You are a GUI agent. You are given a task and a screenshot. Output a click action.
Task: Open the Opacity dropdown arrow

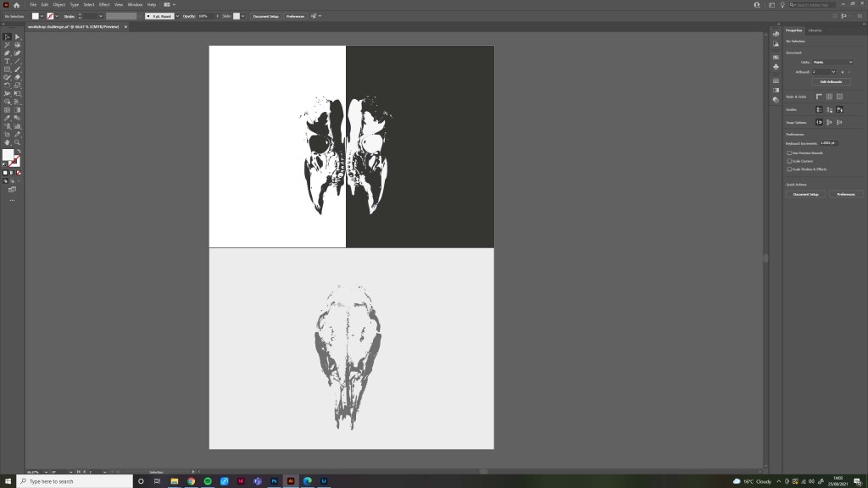tap(217, 16)
